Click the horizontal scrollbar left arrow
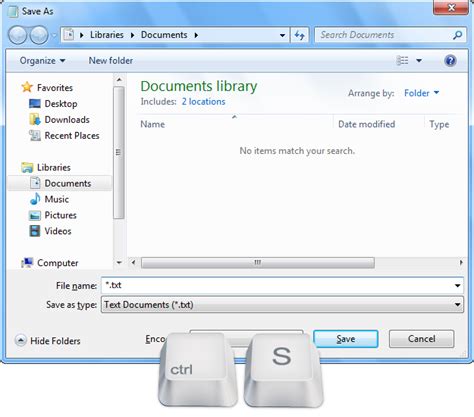Screen dimensions: 474x417 [x=133, y=263]
